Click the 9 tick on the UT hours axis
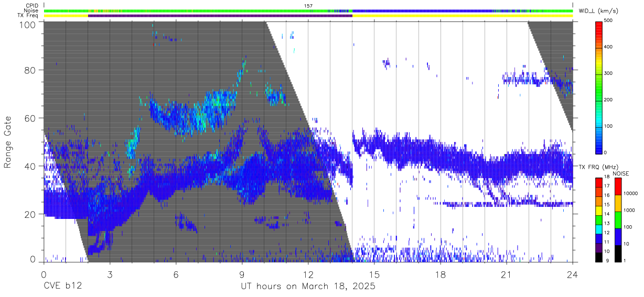The height and width of the screenshot is (297, 644). [x=242, y=274]
